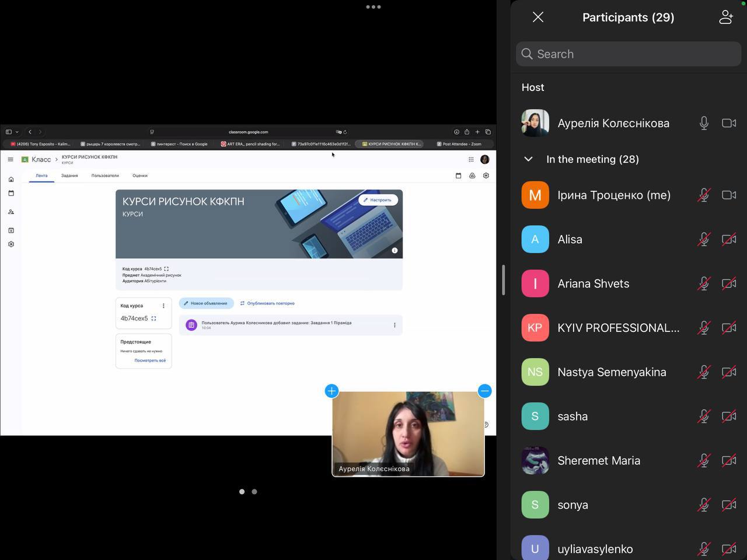Select Sheremet Maria in participants list
The image size is (747, 560).
point(599,461)
